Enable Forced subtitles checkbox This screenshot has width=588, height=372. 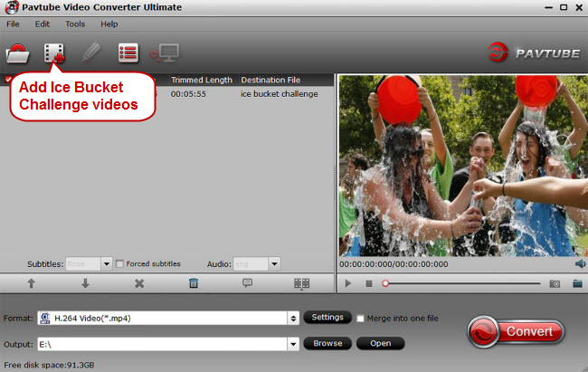coord(119,264)
